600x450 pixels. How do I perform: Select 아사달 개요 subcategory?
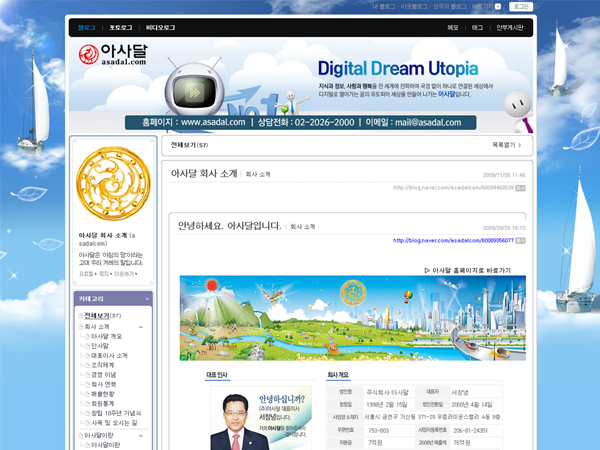106,336
